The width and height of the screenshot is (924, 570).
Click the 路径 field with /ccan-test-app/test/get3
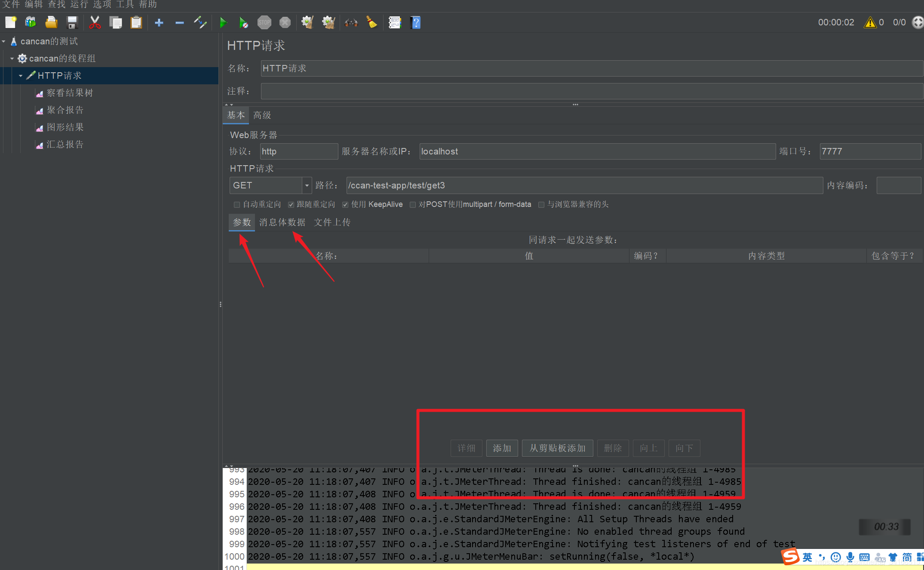584,185
